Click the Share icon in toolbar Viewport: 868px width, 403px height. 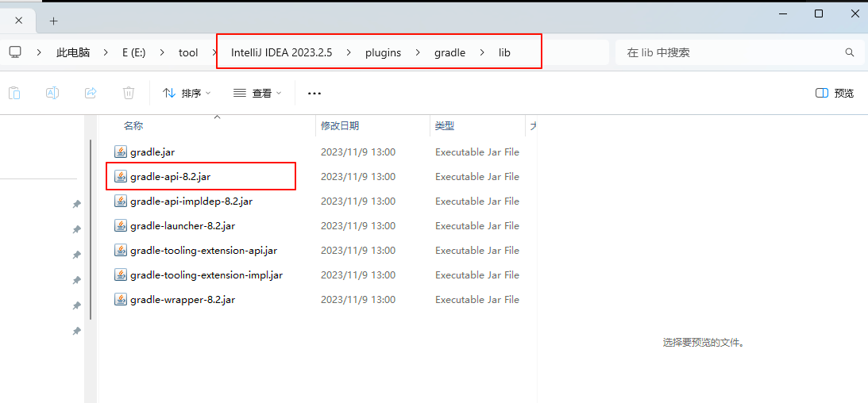[91, 93]
